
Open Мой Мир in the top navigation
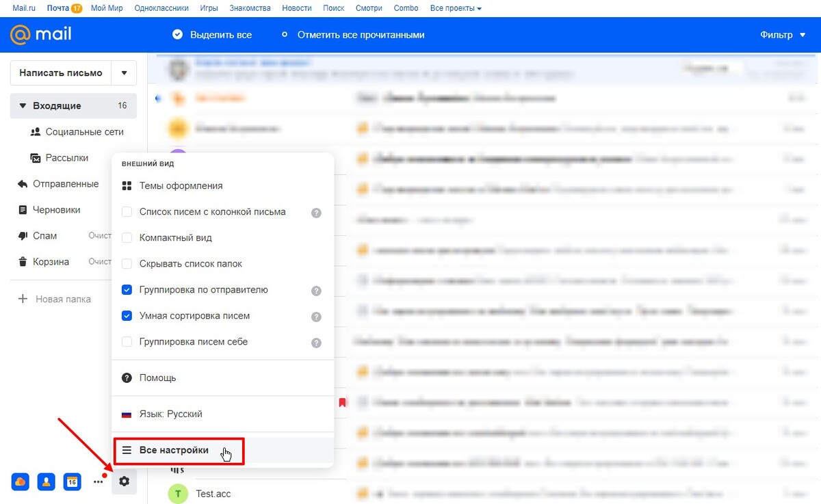pyautogui.click(x=107, y=8)
